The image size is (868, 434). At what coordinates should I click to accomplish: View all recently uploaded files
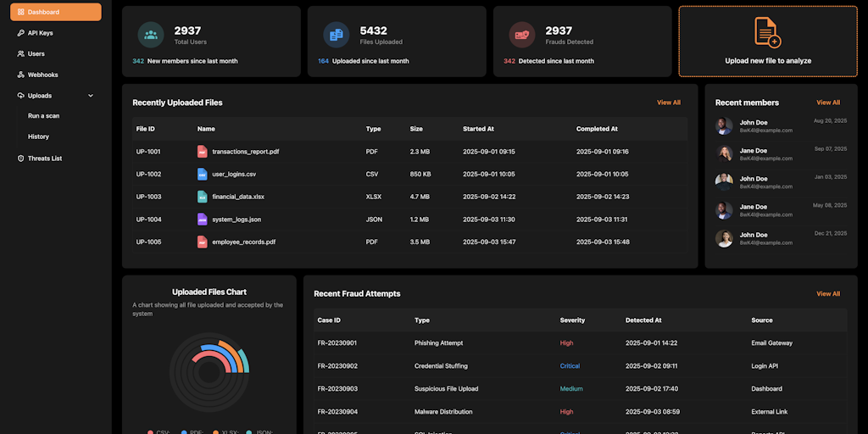pos(668,103)
